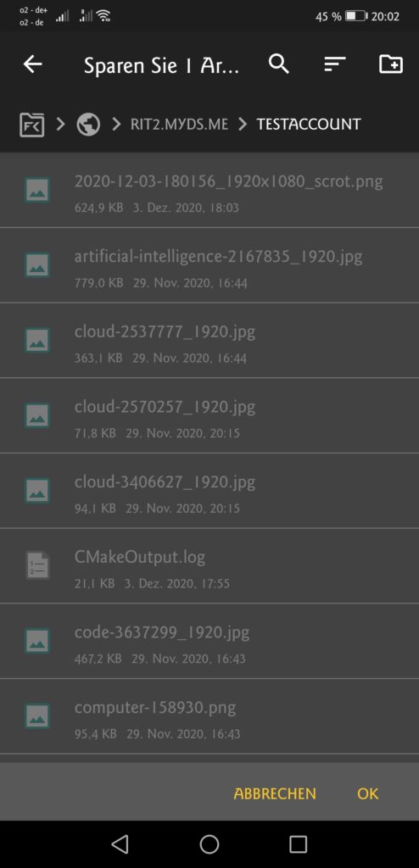The image size is (419, 868).
Task: Navigate to RIT2.MYDS.ME breadcrumb
Action: point(179,125)
